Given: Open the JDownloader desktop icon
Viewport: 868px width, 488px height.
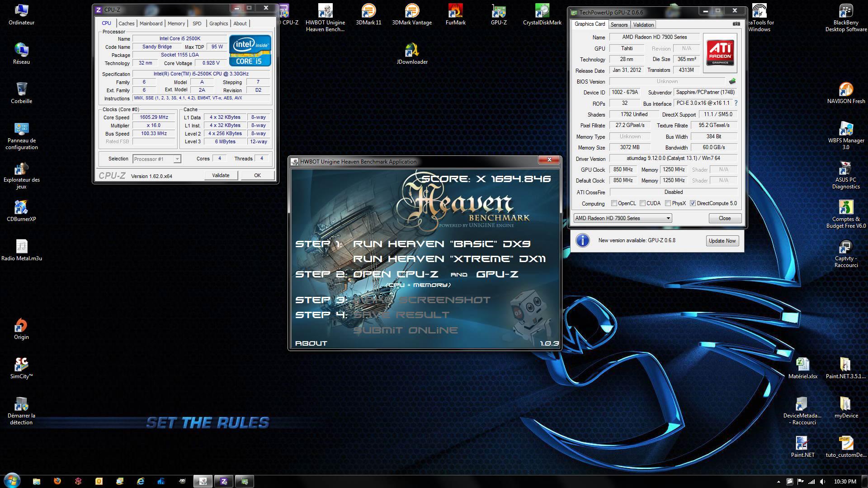Looking at the screenshot, I should (x=412, y=54).
